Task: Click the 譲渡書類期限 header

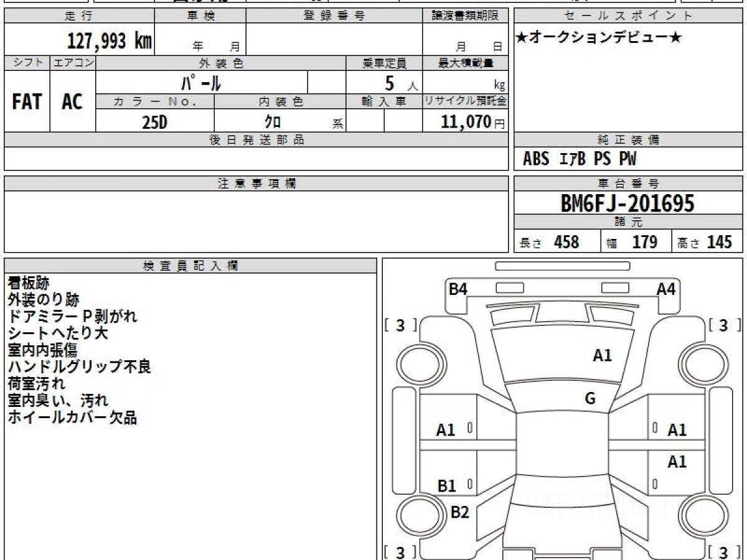Action: tap(466, 16)
